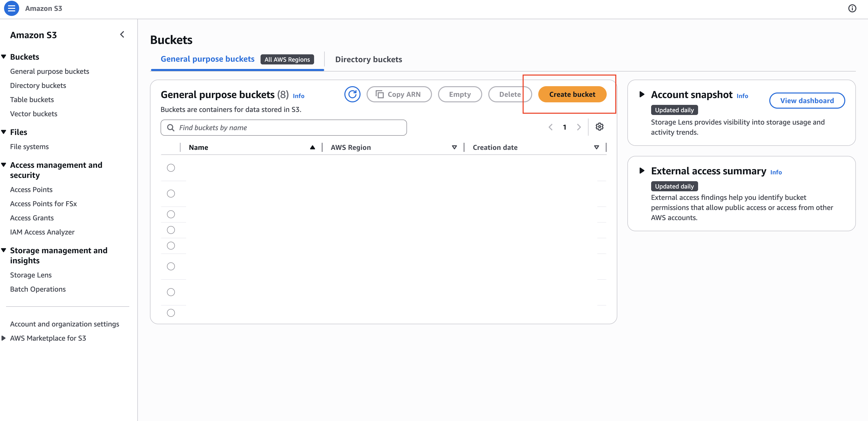Focus the Find buckets by name field

click(283, 128)
